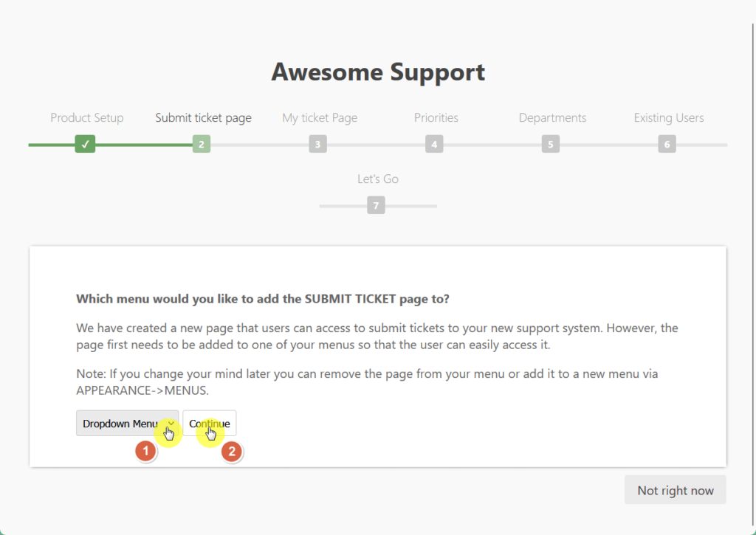
Task: Click the Awesome Support heading
Action: point(378,72)
